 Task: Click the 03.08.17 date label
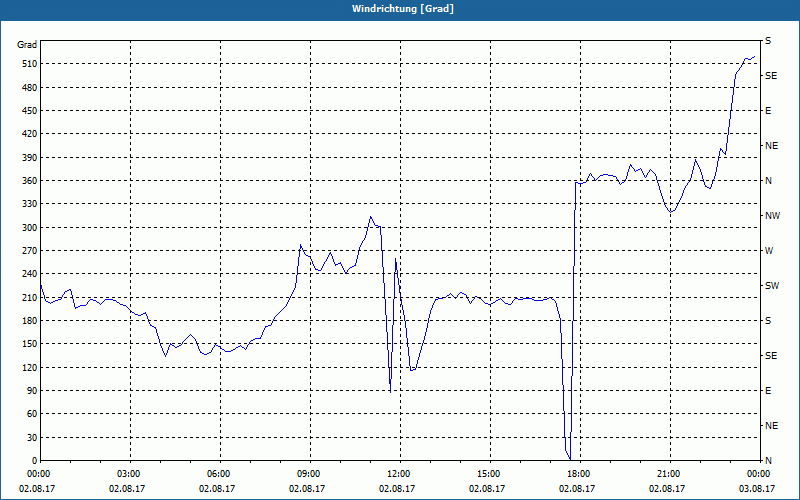point(757,489)
